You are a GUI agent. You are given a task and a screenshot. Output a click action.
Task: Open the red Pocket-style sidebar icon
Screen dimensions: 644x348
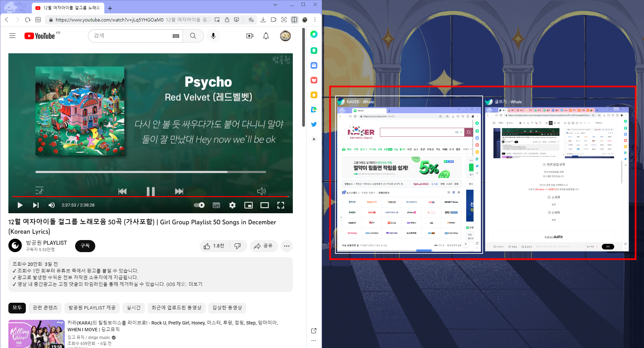(314, 80)
